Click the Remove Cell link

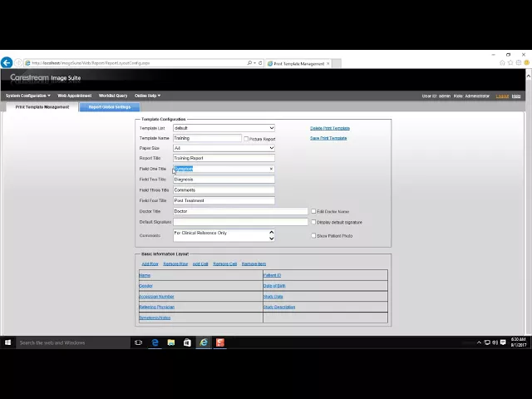(225, 264)
